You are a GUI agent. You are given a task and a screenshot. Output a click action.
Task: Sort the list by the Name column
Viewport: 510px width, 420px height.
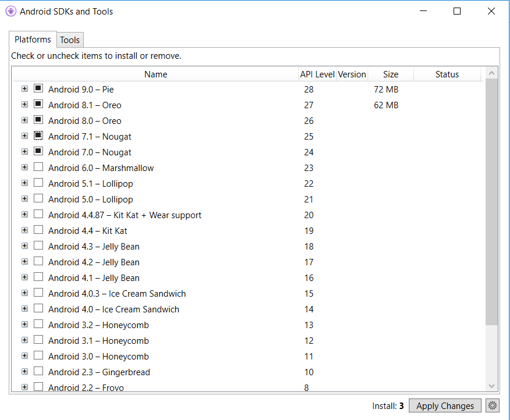point(155,74)
